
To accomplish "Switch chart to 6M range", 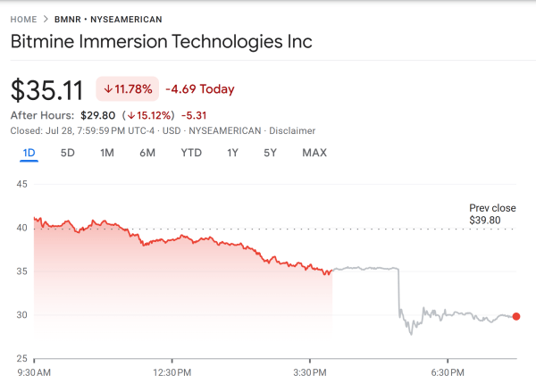I will click(x=147, y=153).
